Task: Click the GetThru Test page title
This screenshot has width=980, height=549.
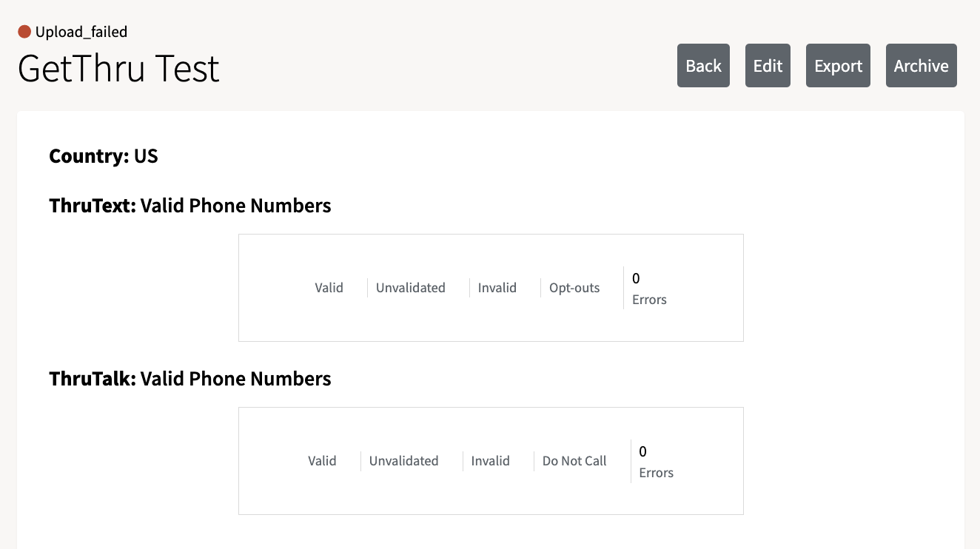Action: (x=118, y=68)
